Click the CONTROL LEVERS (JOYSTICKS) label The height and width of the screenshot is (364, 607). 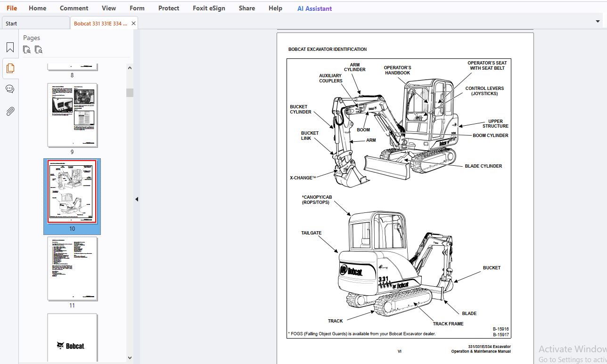pos(484,91)
